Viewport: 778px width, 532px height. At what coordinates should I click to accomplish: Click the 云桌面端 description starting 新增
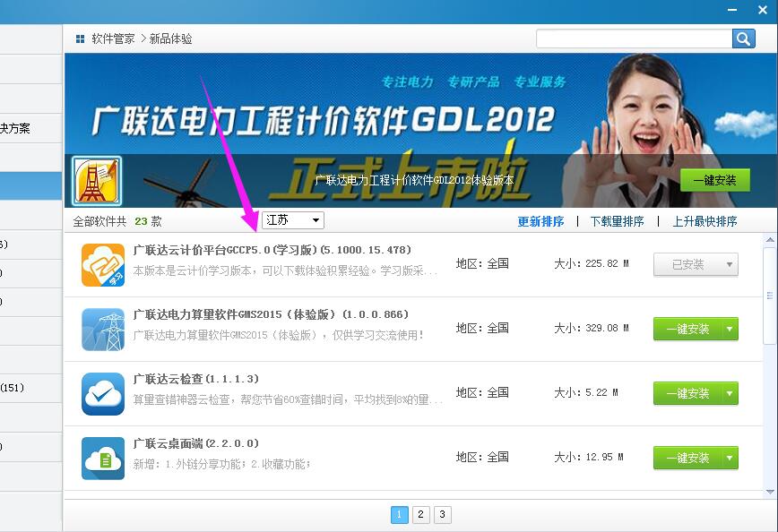(221, 464)
